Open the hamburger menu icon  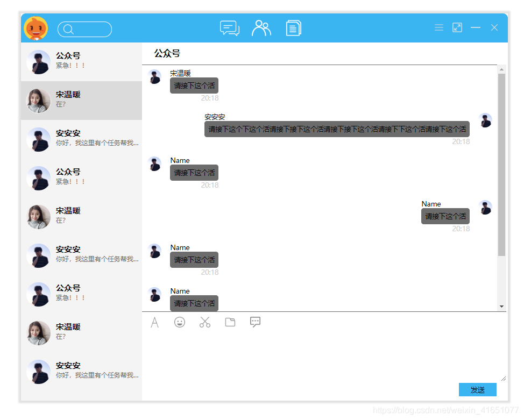439,27
